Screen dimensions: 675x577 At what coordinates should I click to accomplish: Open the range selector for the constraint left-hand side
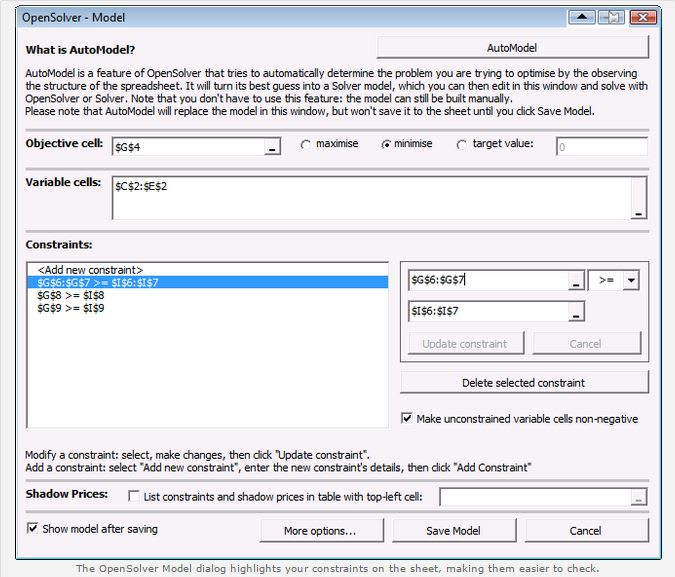[x=576, y=280]
